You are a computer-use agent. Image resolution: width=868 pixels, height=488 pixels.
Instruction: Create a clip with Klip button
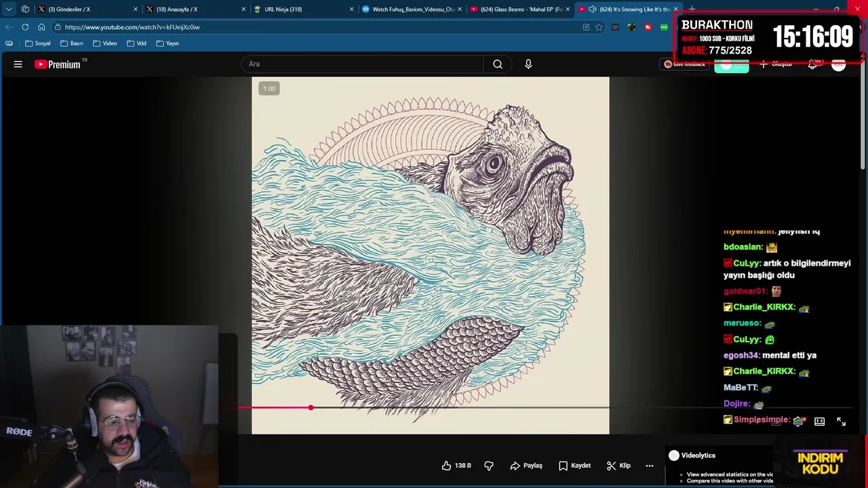coord(618,466)
